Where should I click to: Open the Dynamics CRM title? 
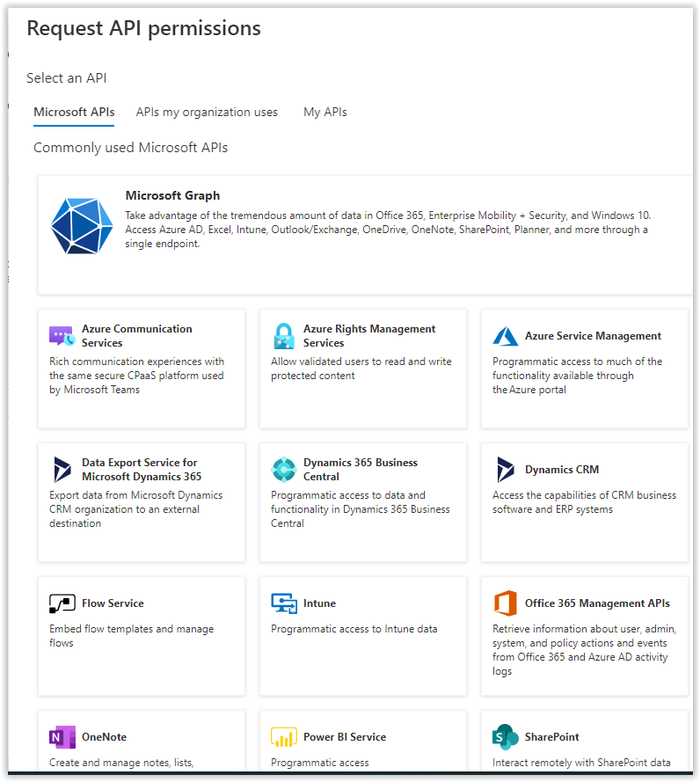tap(562, 470)
